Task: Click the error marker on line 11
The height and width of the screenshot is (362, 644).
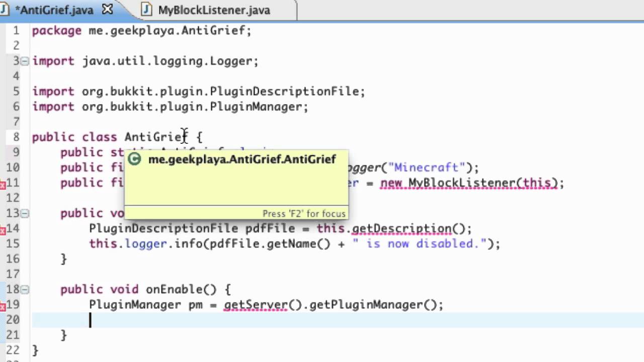Action: coord(3,185)
